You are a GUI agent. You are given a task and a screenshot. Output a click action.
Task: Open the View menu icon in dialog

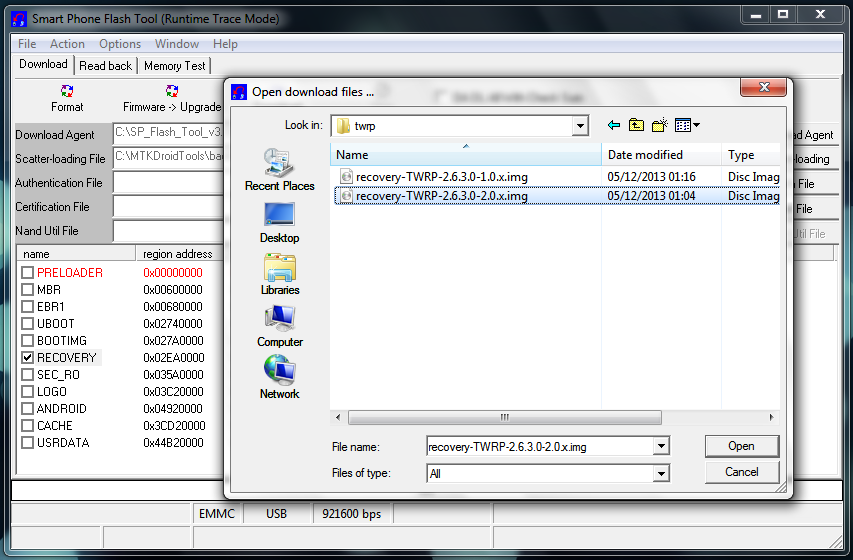[687, 126]
